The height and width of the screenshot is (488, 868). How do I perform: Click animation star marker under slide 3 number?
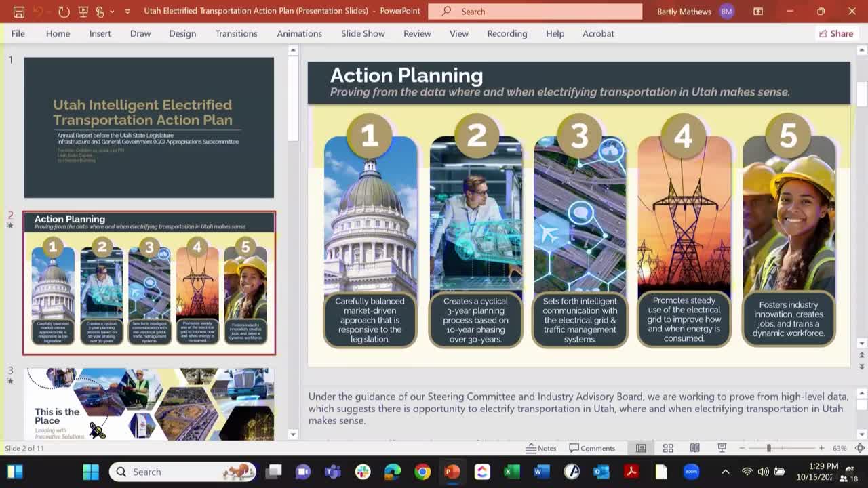tap(10, 381)
